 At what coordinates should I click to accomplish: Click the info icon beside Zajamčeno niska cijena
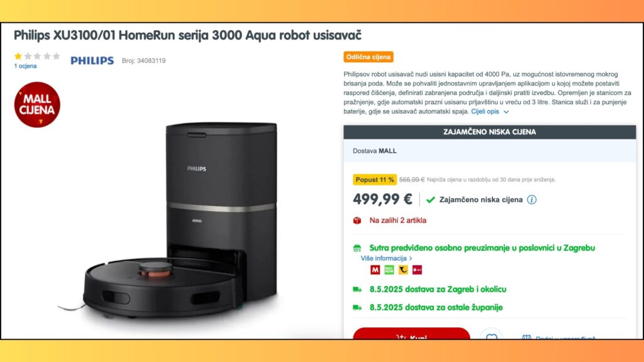click(x=531, y=200)
